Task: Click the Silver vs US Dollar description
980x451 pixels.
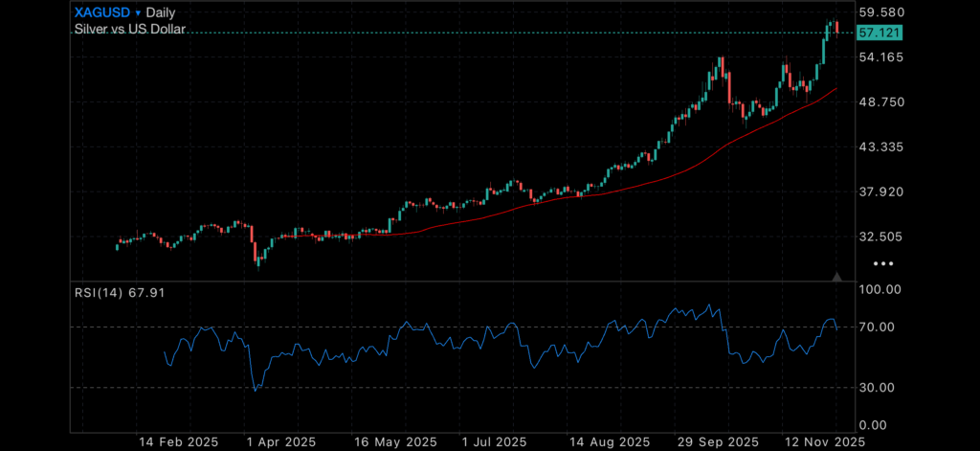Action: coord(129,30)
